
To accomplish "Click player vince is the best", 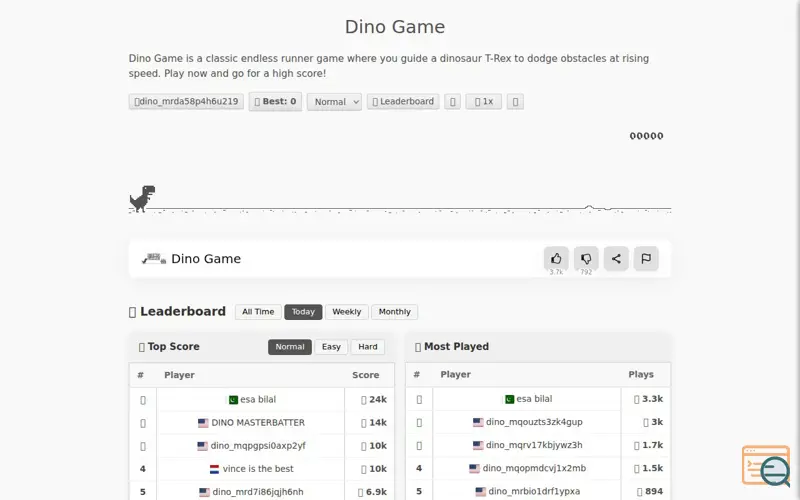I will [x=258, y=469].
